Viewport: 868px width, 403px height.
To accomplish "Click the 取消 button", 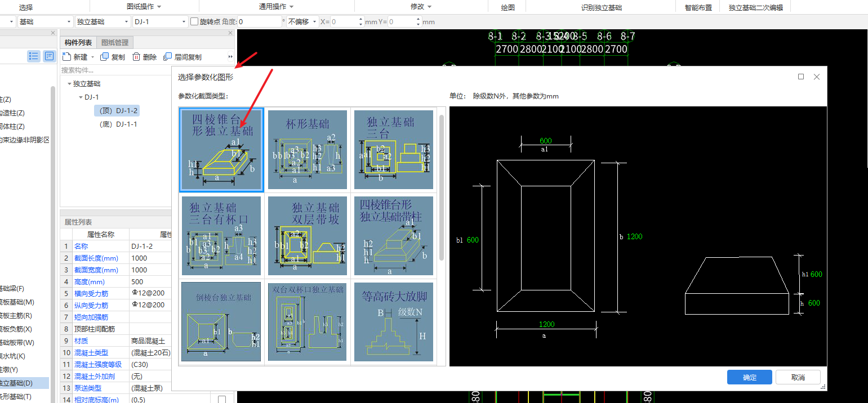I will [x=798, y=377].
